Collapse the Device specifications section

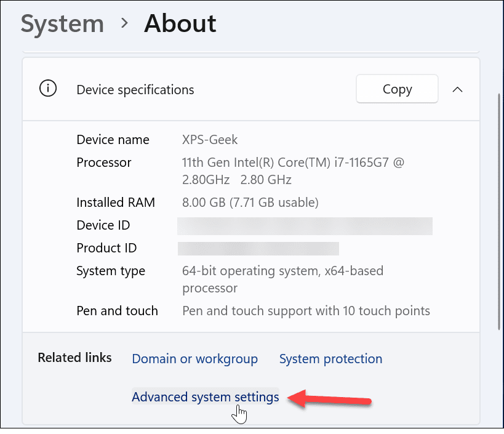(x=457, y=89)
